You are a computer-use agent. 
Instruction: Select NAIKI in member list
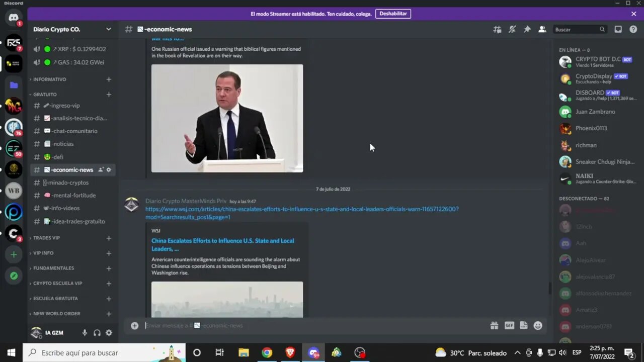(x=597, y=178)
